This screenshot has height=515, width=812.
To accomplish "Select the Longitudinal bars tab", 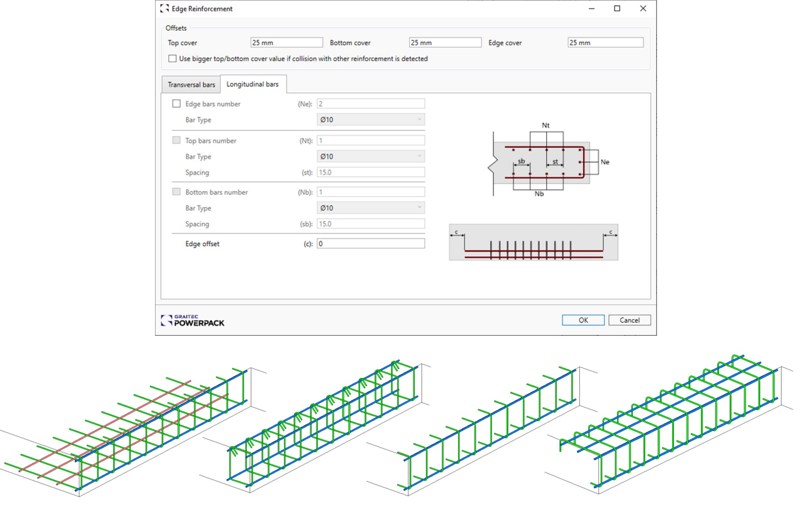I will (x=253, y=84).
